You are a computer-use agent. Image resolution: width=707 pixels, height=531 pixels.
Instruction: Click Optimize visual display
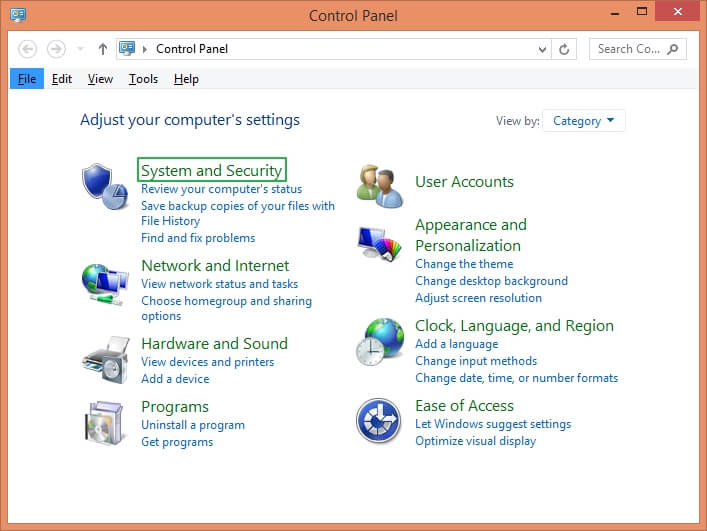pyautogui.click(x=476, y=441)
